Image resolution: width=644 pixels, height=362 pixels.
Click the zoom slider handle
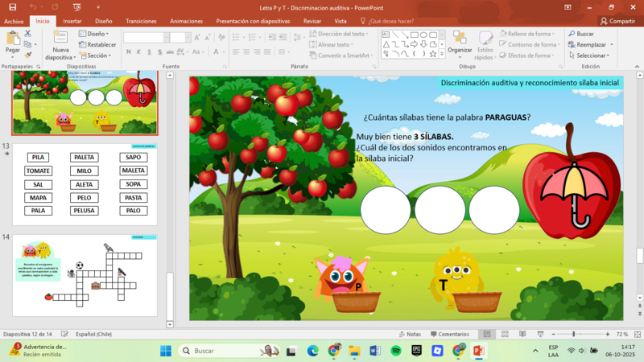point(574,334)
